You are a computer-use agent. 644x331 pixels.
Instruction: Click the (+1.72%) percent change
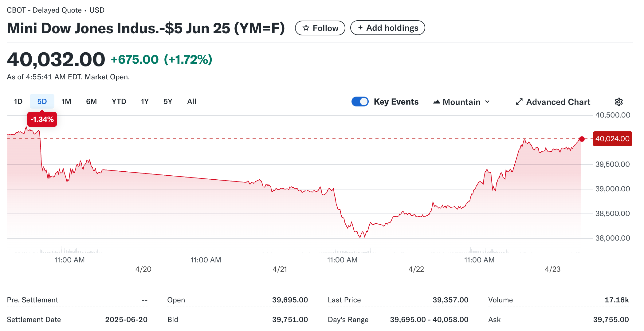[188, 60]
